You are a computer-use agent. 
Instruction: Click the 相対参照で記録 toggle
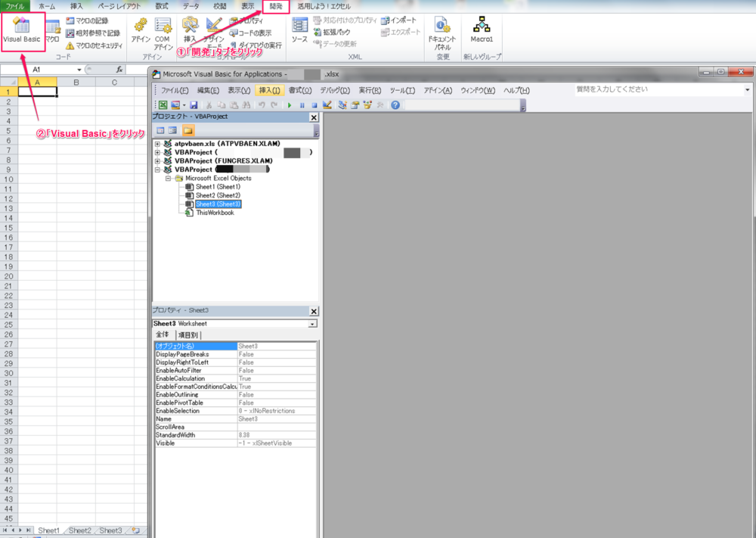92,33
